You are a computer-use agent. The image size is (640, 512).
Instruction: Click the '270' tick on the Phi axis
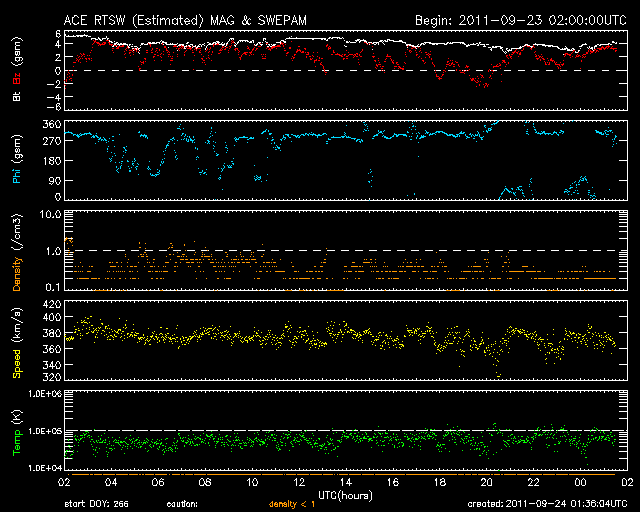click(x=52, y=141)
